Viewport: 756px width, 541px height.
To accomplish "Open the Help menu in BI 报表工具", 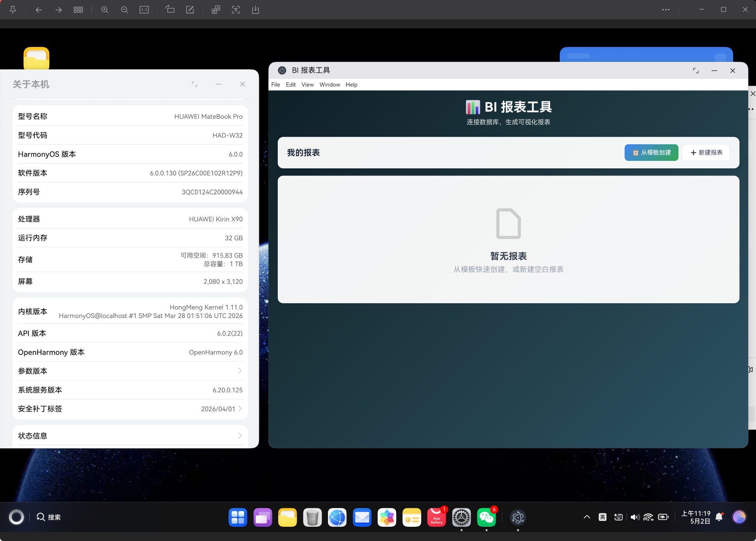I will [x=352, y=85].
